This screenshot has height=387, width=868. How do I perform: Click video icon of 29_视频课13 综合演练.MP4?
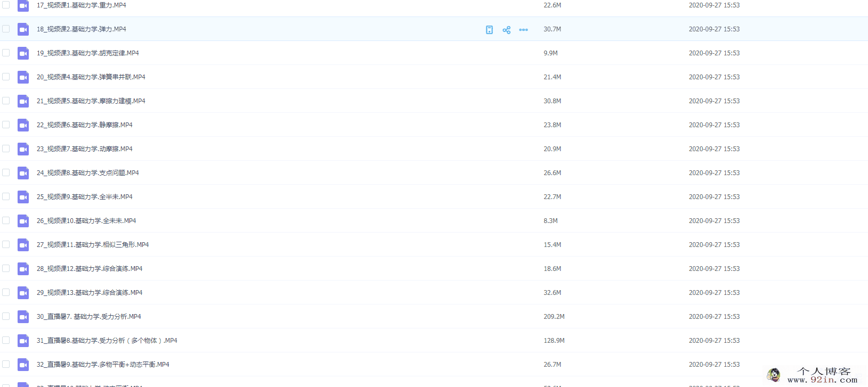(23, 293)
